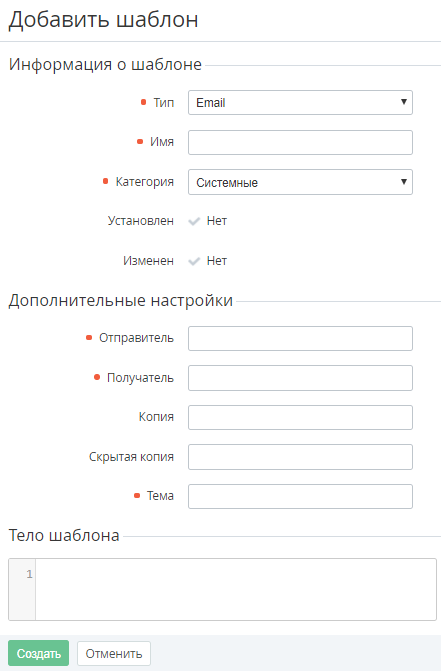Click line number 1 in editor gutter
The image size is (441, 672).
click(x=29, y=574)
